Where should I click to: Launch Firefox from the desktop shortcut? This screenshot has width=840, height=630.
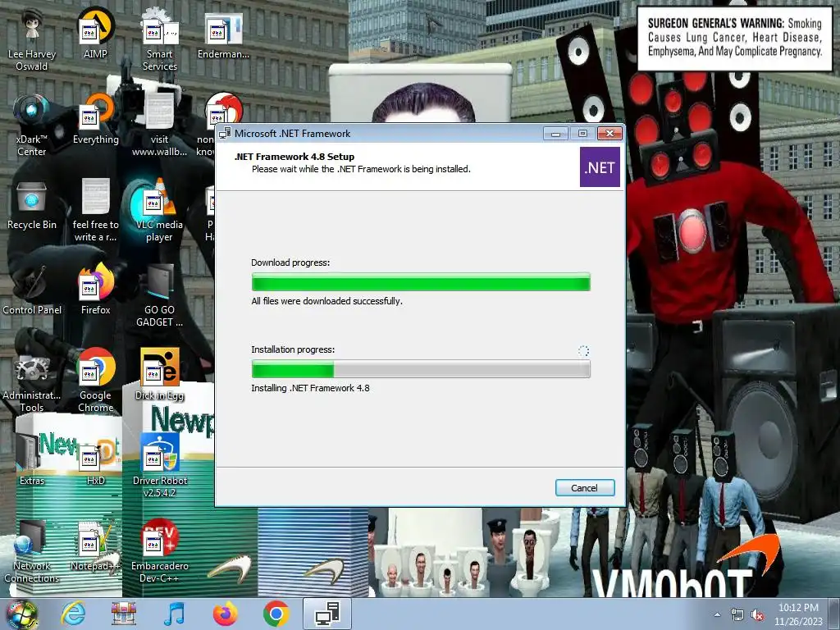[x=95, y=289]
